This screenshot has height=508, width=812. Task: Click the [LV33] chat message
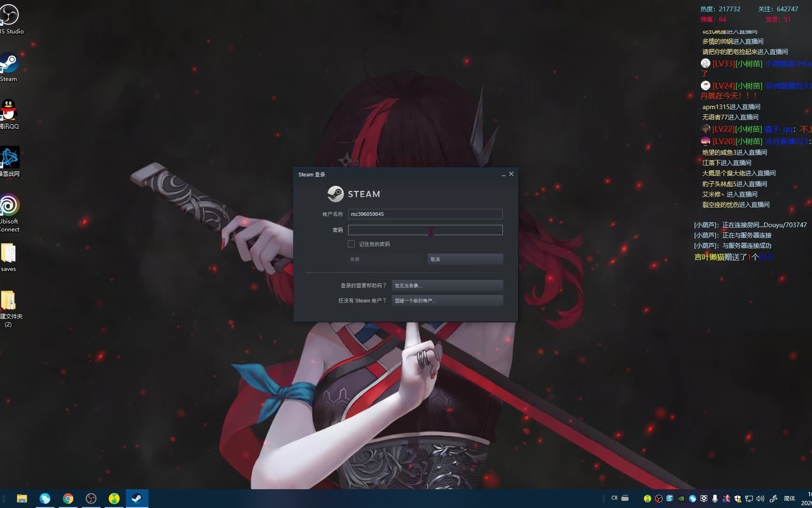coord(756,68)
